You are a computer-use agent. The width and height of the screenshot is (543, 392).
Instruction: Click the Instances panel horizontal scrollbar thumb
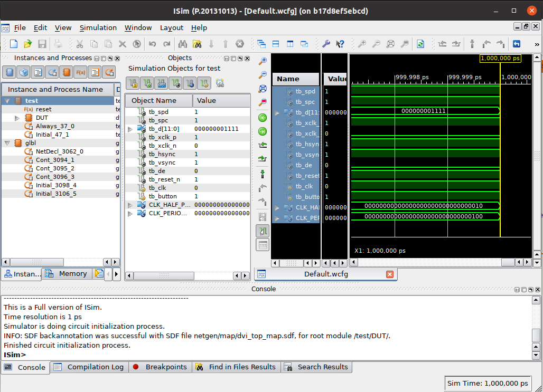(x=37, y=262)
